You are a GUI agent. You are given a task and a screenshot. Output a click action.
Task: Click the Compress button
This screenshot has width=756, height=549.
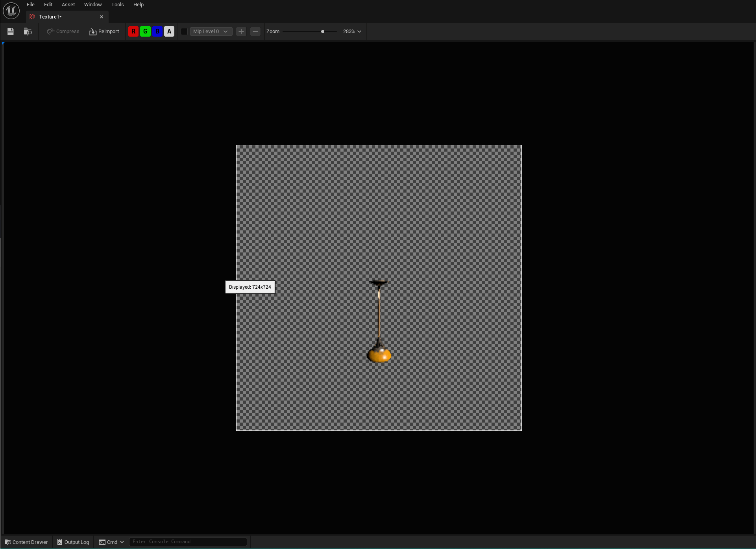[x=63, y=32]
